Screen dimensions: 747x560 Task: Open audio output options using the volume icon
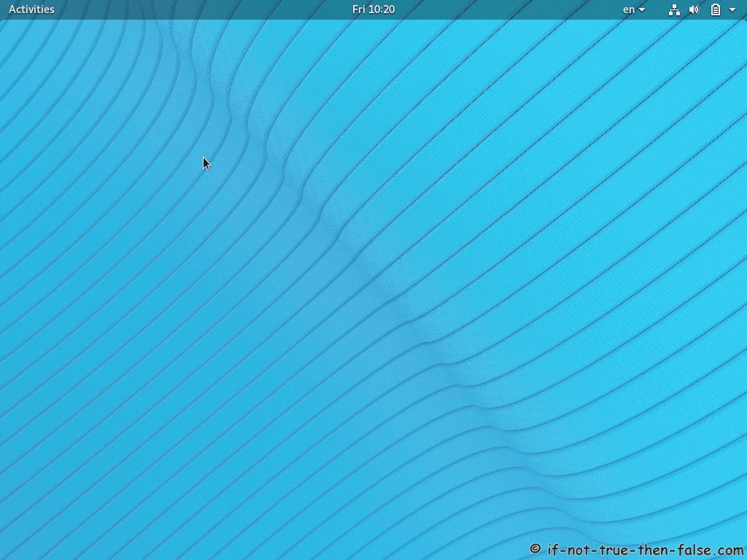(693, 9)
